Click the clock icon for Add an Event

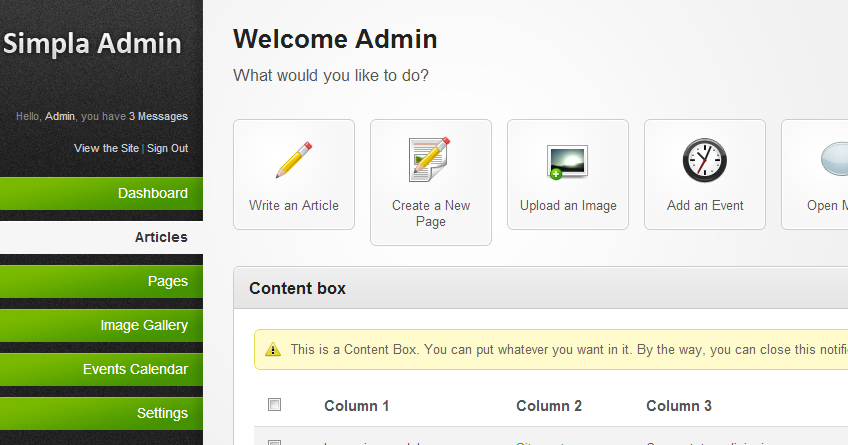coord(705,160)
